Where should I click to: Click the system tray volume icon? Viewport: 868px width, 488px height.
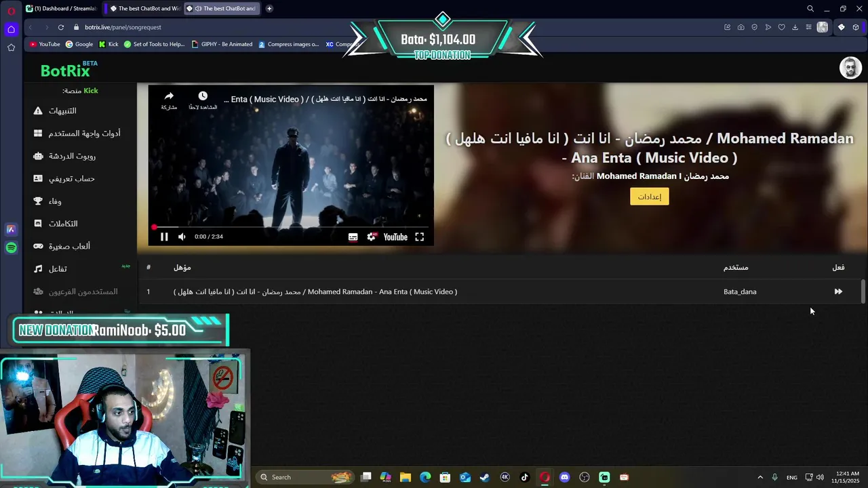(821, 477)
